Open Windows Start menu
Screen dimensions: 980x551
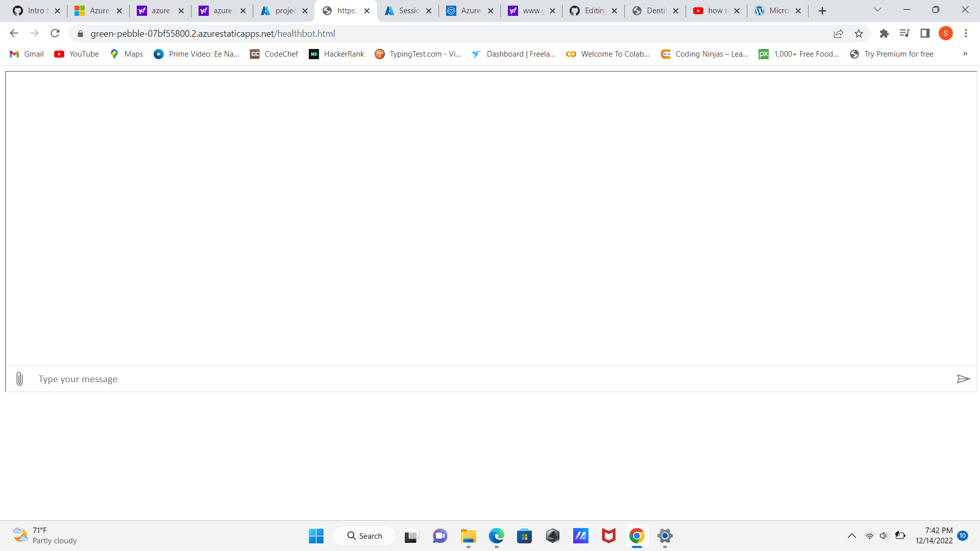(x=316, y=536)
